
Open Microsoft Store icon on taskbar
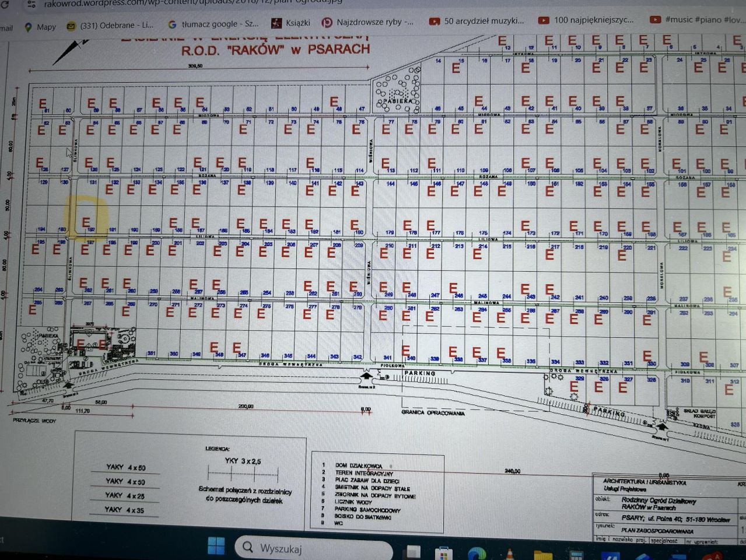tap(444, 552)
